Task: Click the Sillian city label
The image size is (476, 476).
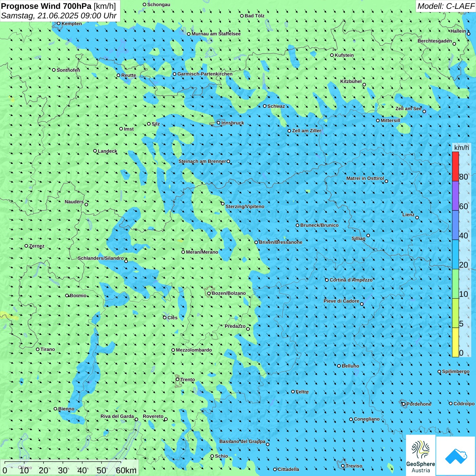Action: click(x=358, y=238)
